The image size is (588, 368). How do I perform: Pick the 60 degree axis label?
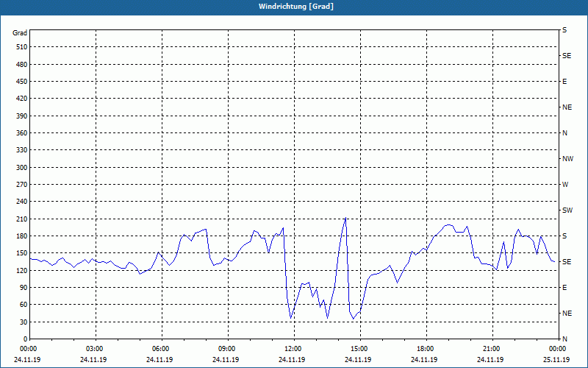pyautogui.click(x=24, y=305)
